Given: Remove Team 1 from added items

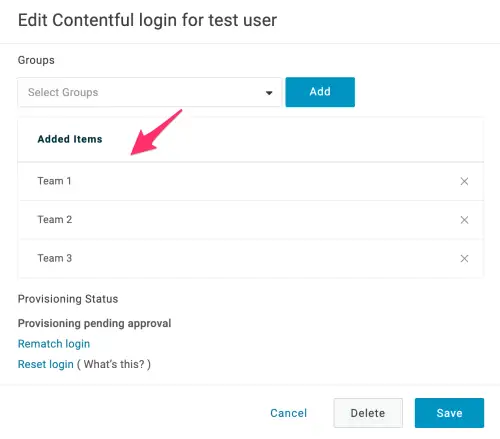Looking at the screenshot, I should pyautogui.click(x=464, y=181).
